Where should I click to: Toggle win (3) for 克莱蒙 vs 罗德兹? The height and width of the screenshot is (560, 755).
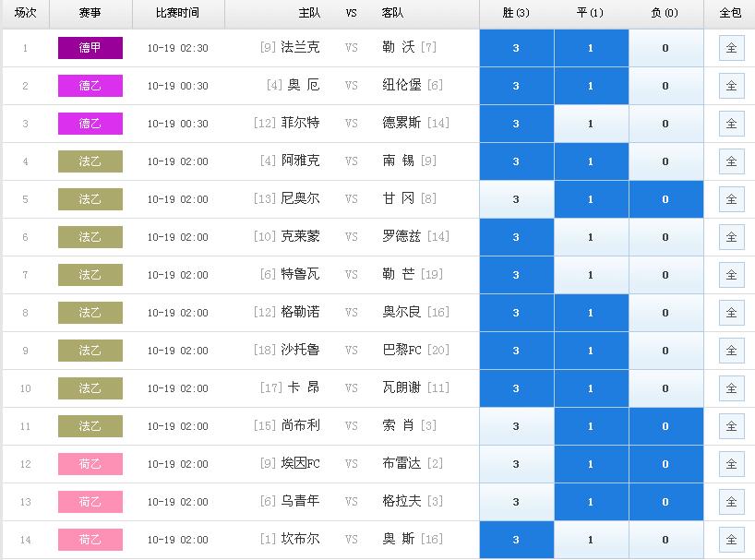pos(517,237)
